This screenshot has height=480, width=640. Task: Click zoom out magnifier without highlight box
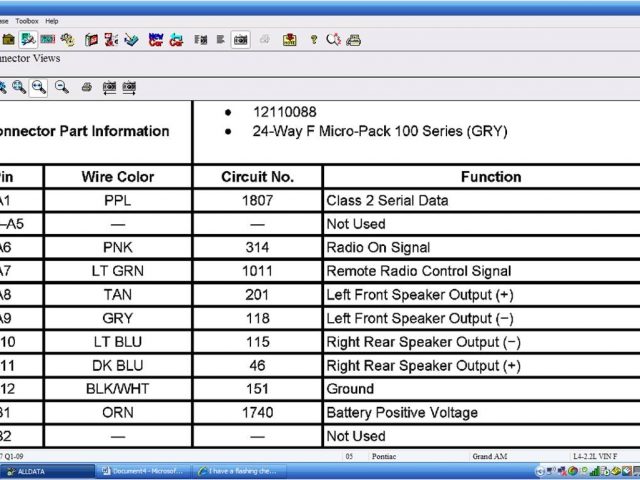62,88
